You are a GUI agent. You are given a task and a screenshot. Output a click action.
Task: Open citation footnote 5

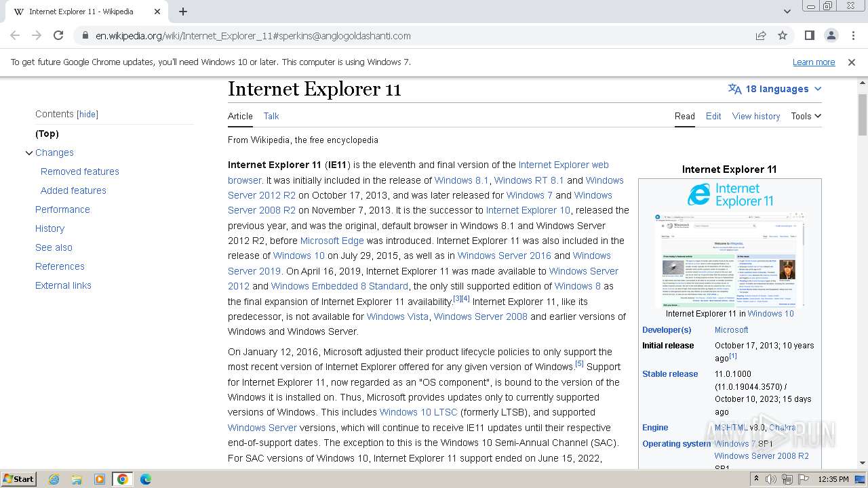point(579,364)
